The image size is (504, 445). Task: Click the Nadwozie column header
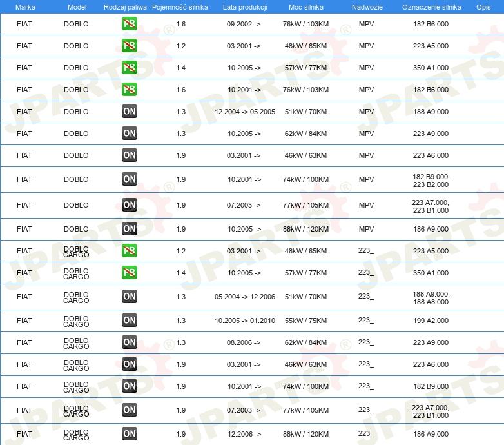coord(367,7)
